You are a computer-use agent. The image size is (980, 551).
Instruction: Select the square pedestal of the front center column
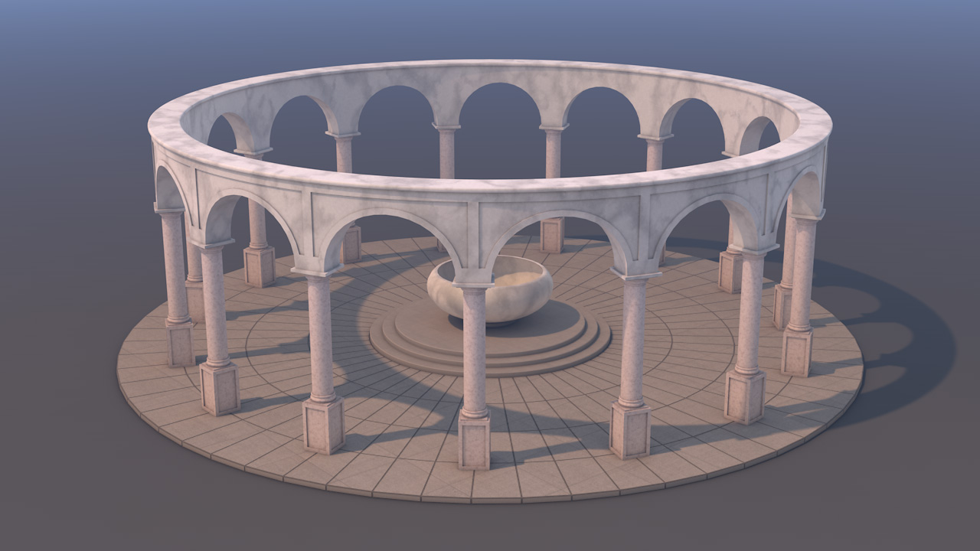tap(474, 442)
